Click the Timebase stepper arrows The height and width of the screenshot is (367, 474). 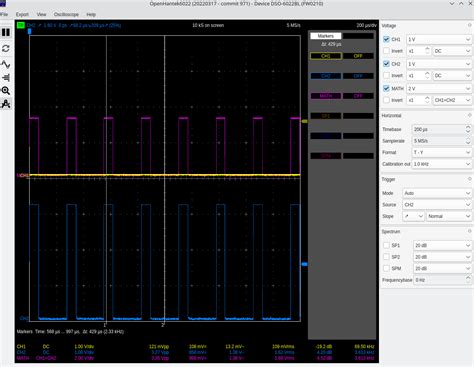468,129
